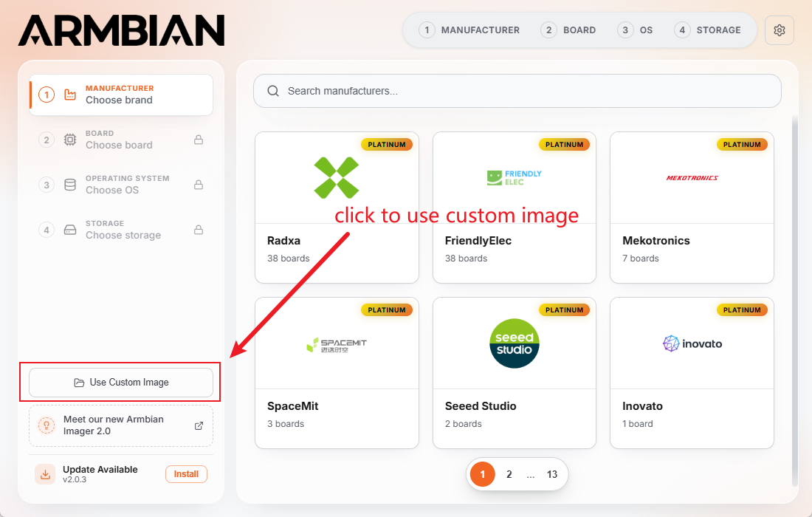The width and height of the screenshot is (812, 517).
Task: Click the Inovato name text
Action: [x=643, y=406]
